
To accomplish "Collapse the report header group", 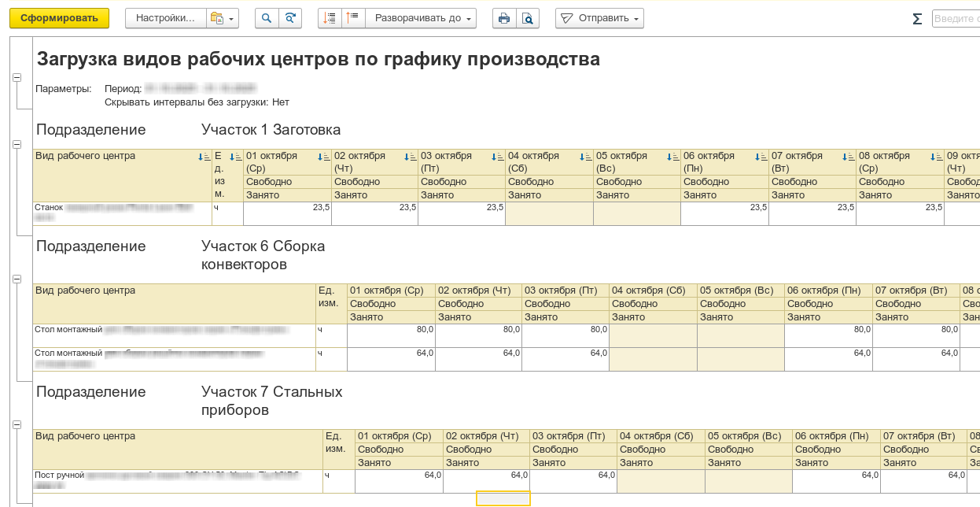I will pos(17,77).
